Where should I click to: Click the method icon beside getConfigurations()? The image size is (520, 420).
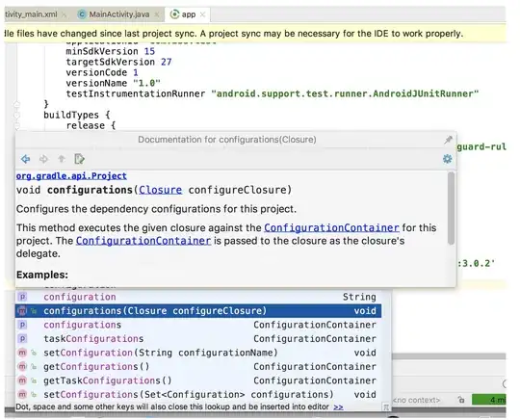tap(22, 367)
